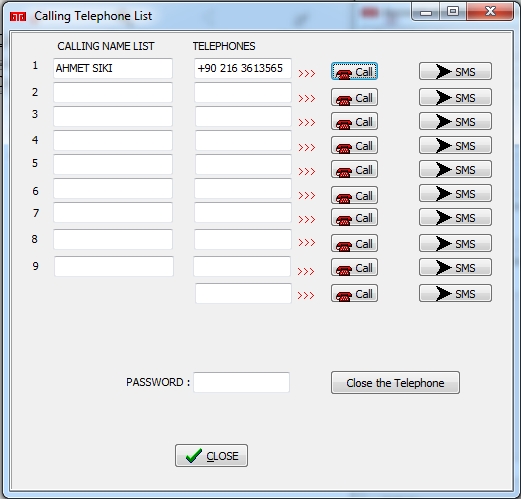Click the empty name field in row 2
Viewport: 521px width, 499px height.
click(113, 92)
